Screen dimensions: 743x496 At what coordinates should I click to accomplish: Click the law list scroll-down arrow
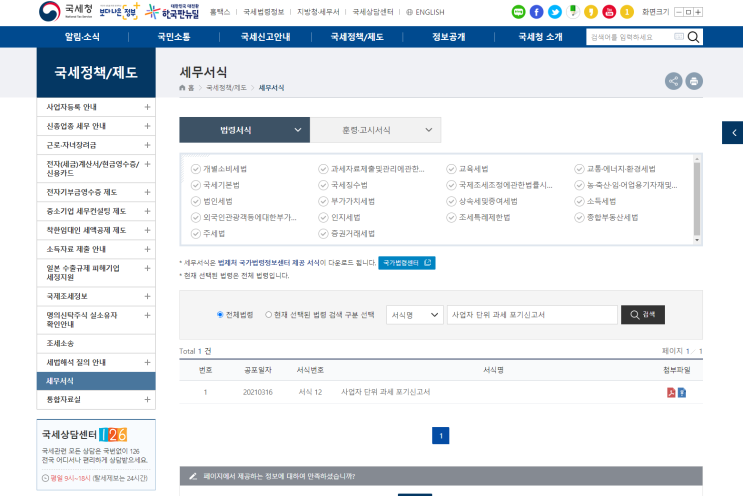point(697,240)
